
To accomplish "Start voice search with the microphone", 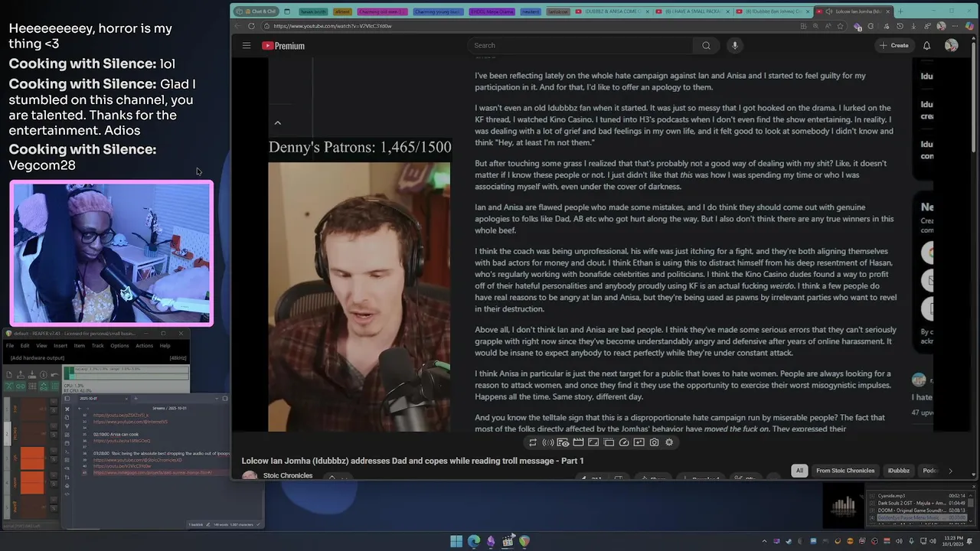I will [734, 45].
